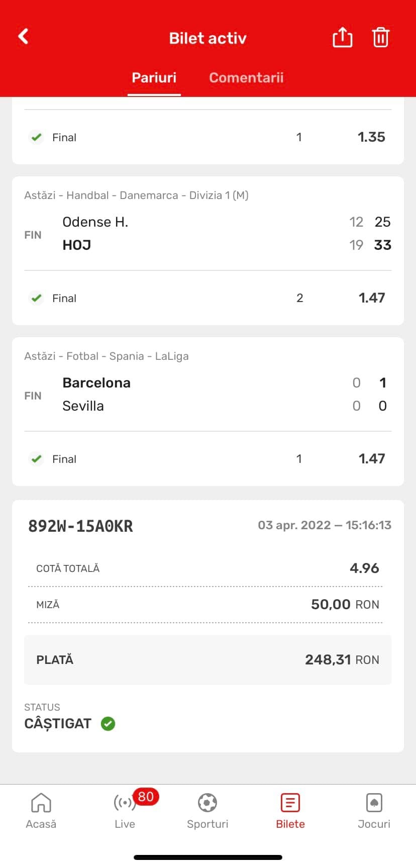This screenshot has width=416, height=868.
Task: Tap green checkmark beside 1.35 odds
Action: [36, 137]
